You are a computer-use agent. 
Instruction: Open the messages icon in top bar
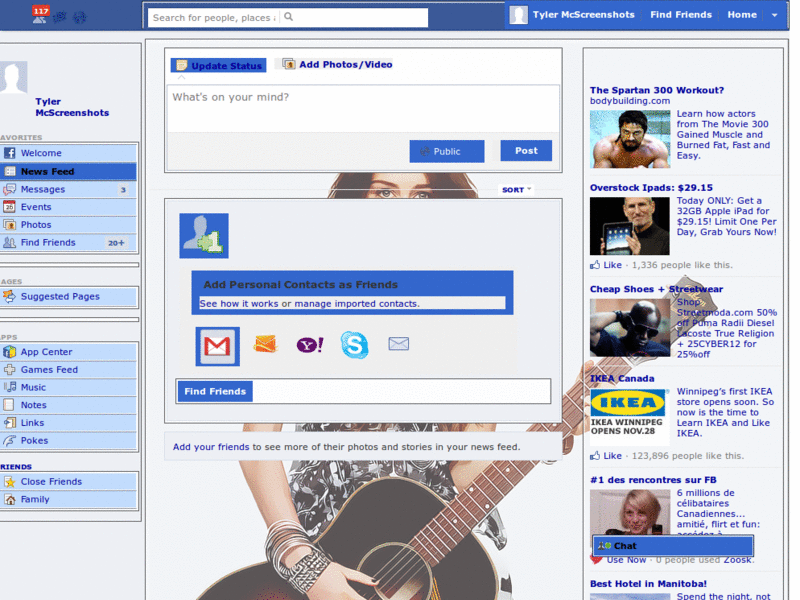[60, 17]
